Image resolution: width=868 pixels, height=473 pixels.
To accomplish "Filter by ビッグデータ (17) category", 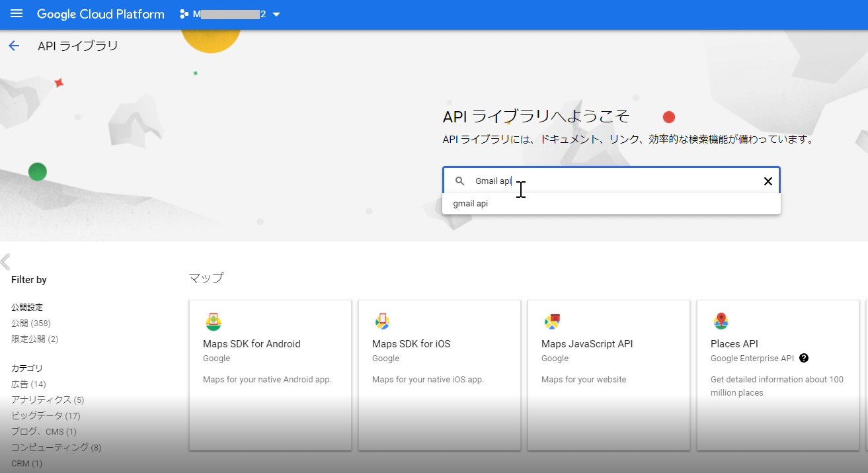I will 46,416.
